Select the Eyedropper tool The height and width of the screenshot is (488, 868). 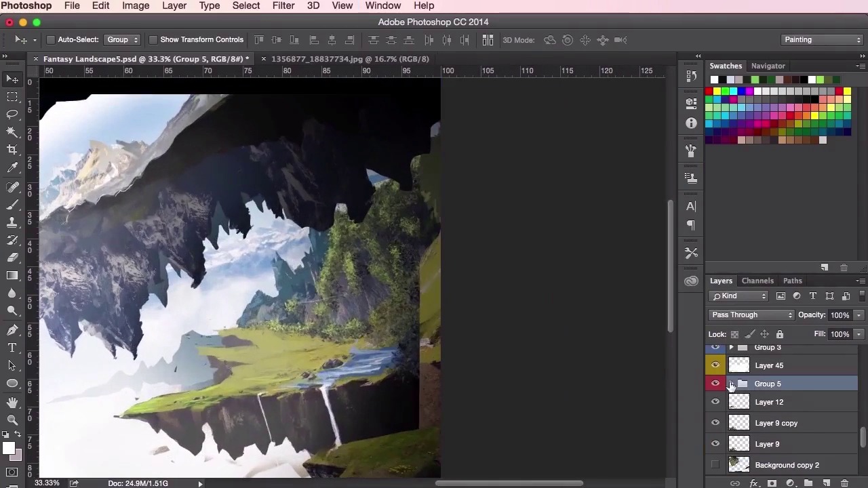pyautogui.click(x=12, y=167)
